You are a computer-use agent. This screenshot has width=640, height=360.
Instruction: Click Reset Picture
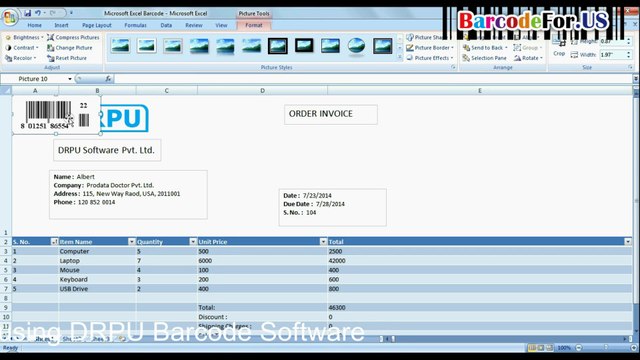[67, 58]
